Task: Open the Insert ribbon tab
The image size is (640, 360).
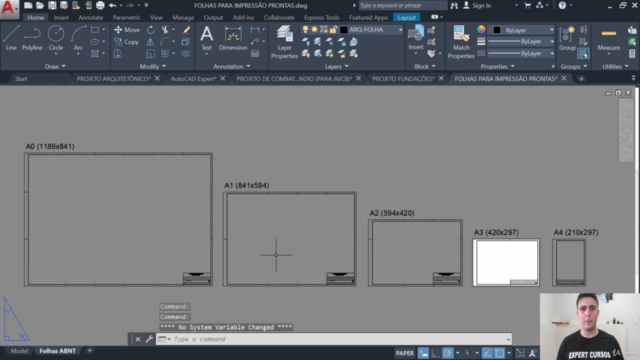Action: click(61, 18)
